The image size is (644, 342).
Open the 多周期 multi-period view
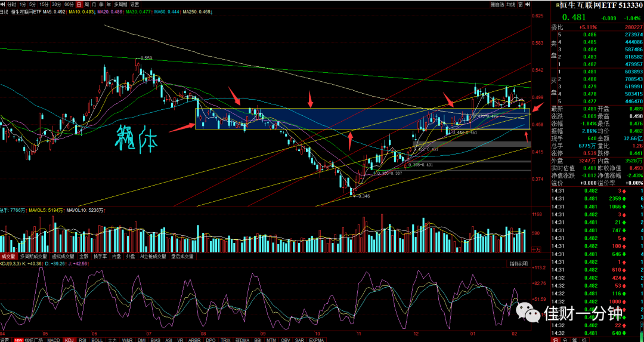click(120, 5)
